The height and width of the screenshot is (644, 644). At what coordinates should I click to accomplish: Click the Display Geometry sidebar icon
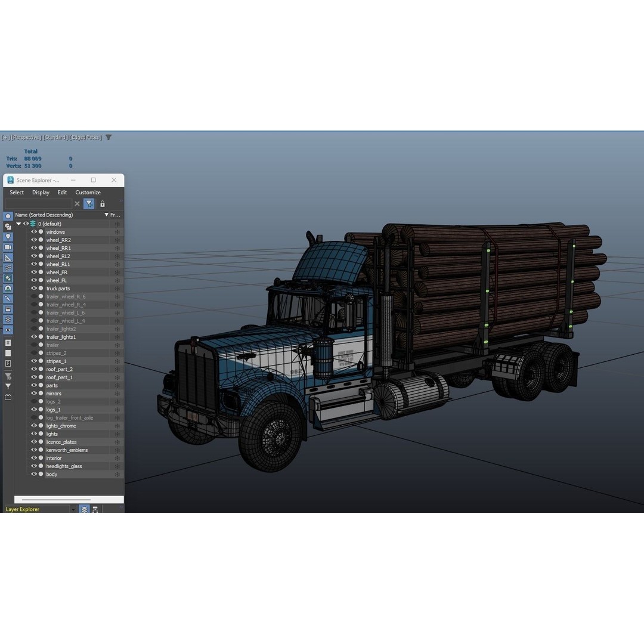[x=8, y=216]
